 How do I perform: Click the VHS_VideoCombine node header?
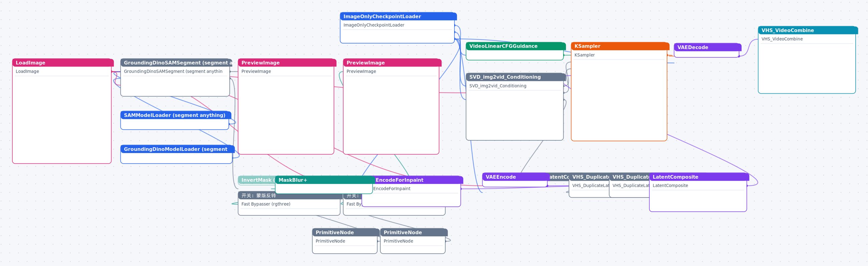(808, 30)
